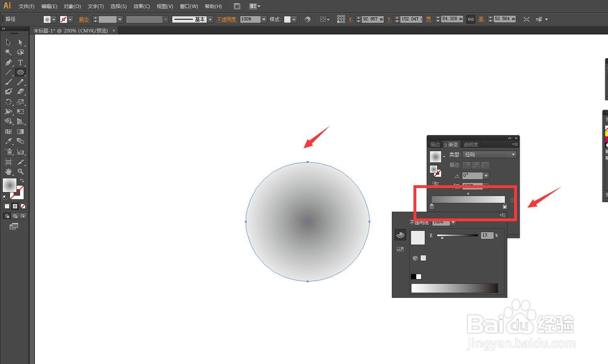
Task: Select the Eraser tool
Action: pos(20,91)
